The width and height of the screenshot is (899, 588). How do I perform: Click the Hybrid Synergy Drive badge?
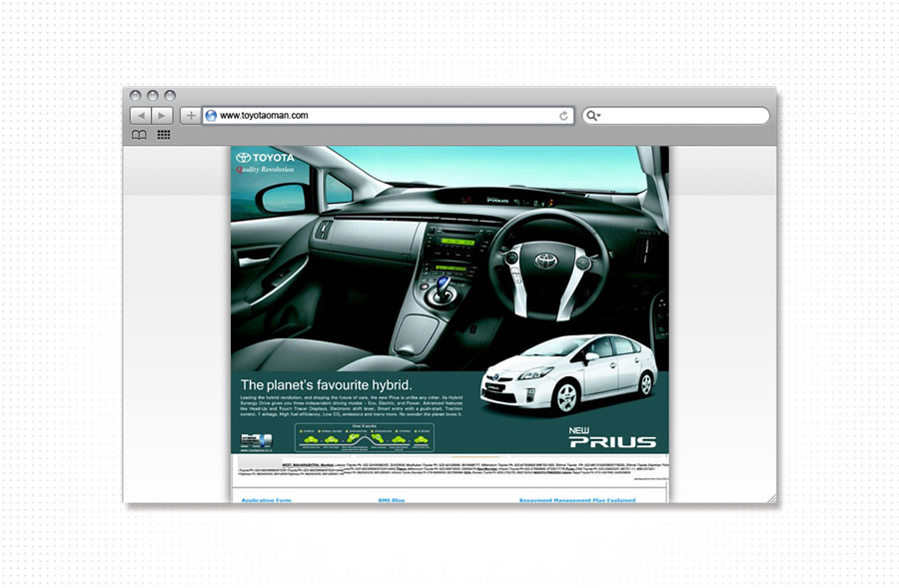256,442
